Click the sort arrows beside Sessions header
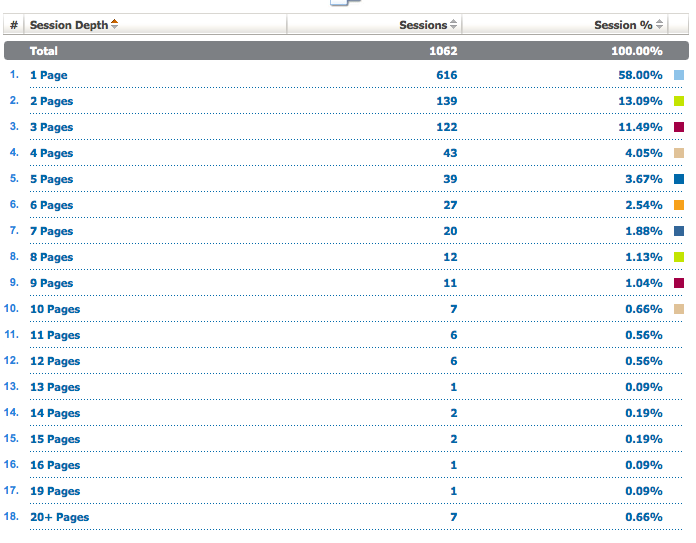 pyautogui.click(x=454, y=25)
